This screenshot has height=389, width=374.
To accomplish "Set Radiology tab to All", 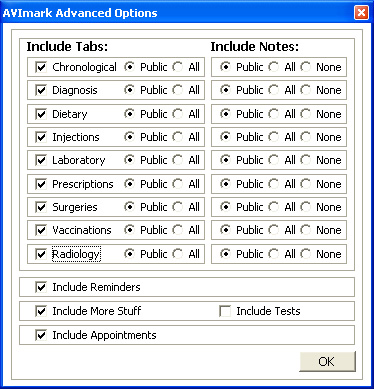I will coord(178,254).
